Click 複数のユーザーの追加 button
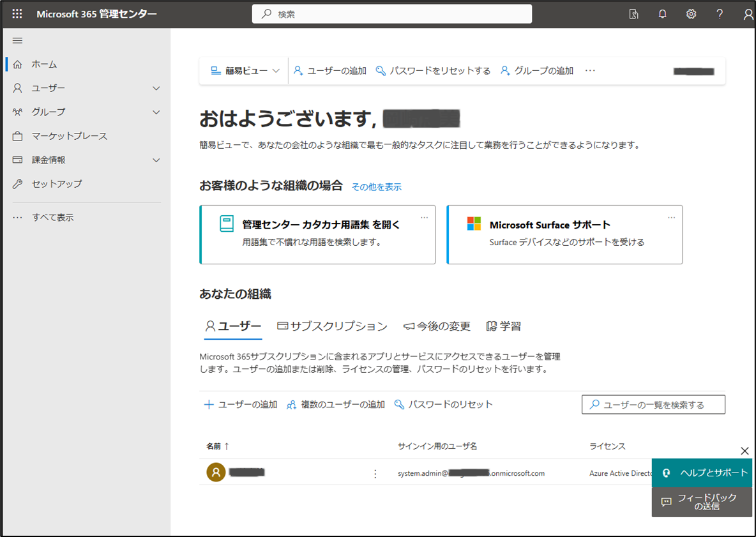 click(x=336, y=404)
